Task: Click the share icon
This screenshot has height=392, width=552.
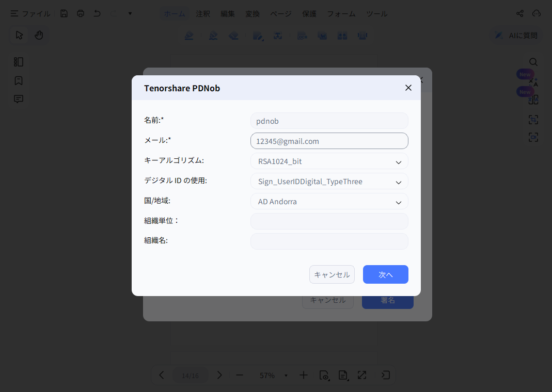Action: 519,13
